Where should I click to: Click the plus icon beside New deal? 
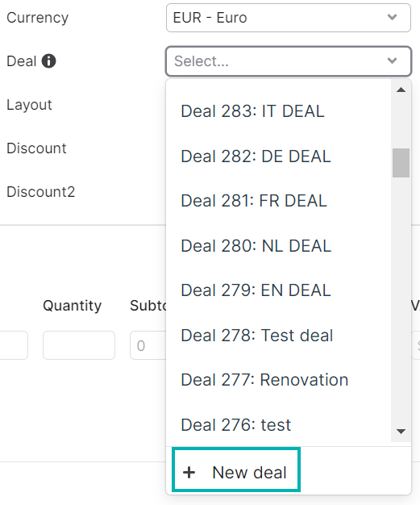[x=189, y=473]
